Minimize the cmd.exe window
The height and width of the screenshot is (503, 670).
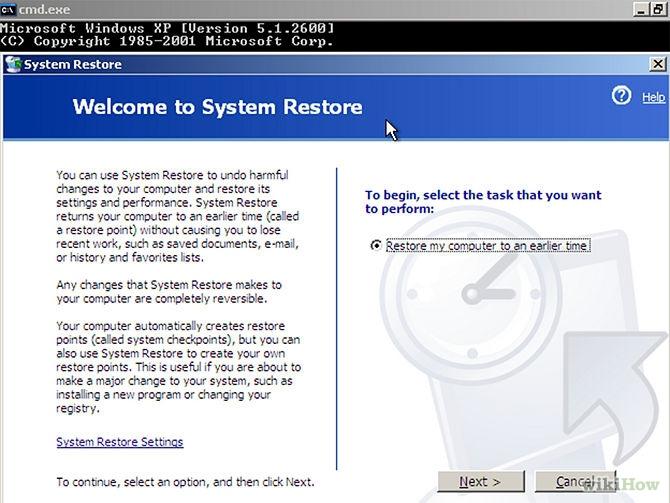point(641,9)
